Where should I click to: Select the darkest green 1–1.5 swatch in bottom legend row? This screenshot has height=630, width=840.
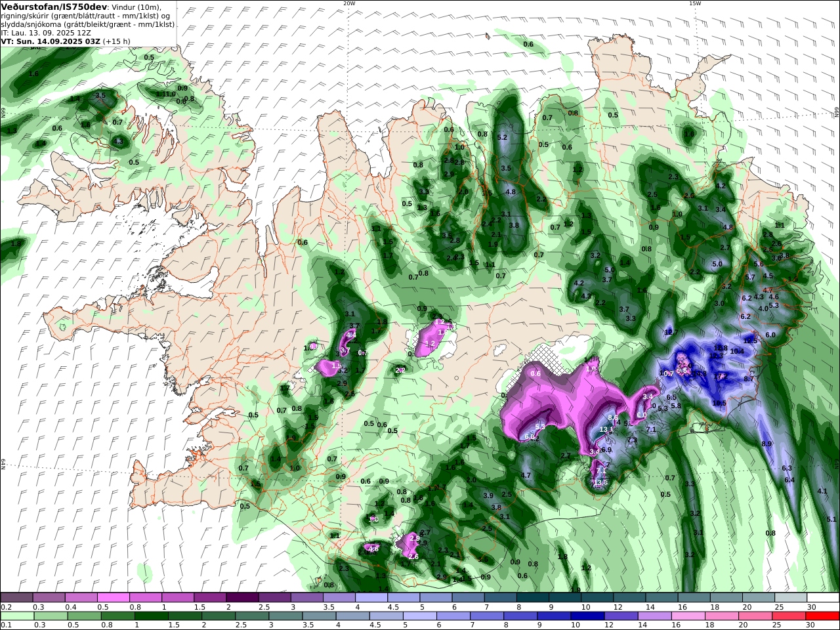(151, 616)
